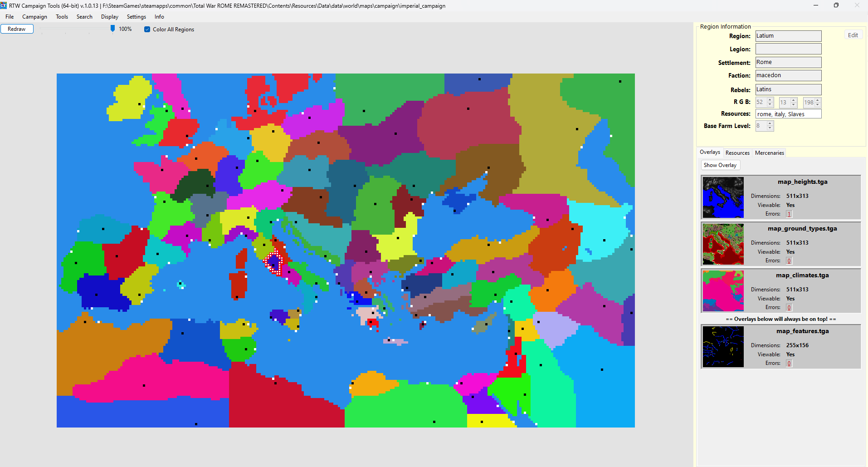Select the map_heights.tga thumbnail

[x=723, y=197]
